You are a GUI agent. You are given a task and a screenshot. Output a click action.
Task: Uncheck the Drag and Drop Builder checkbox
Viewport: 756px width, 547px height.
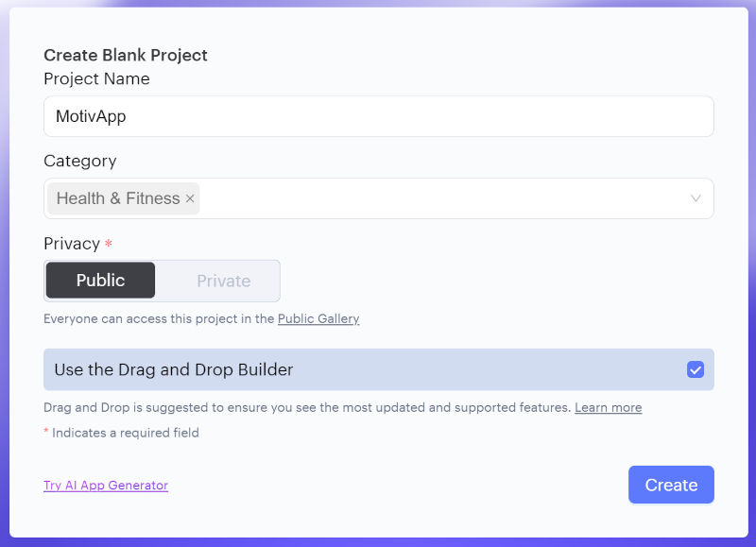(x=696, y=369)
